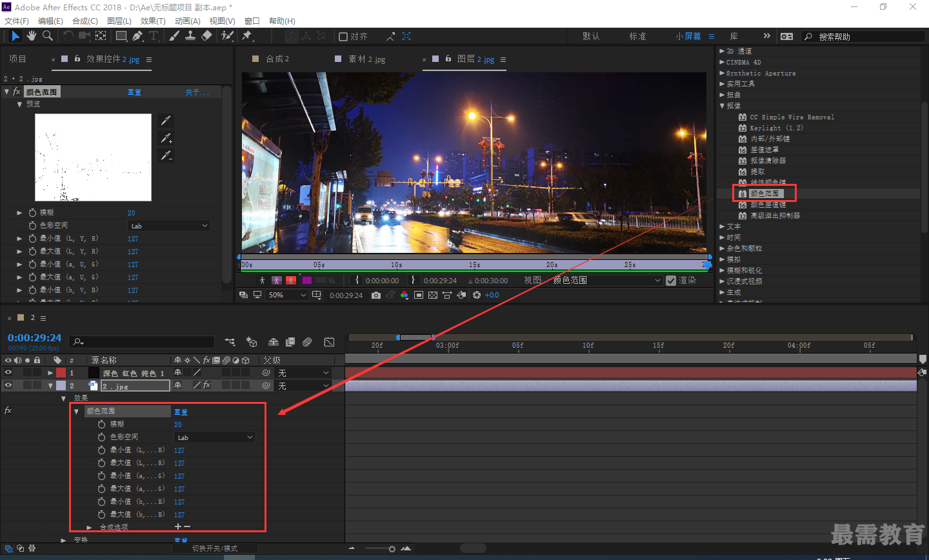Click timeline current time 0:00:29:24

(35, 337)
